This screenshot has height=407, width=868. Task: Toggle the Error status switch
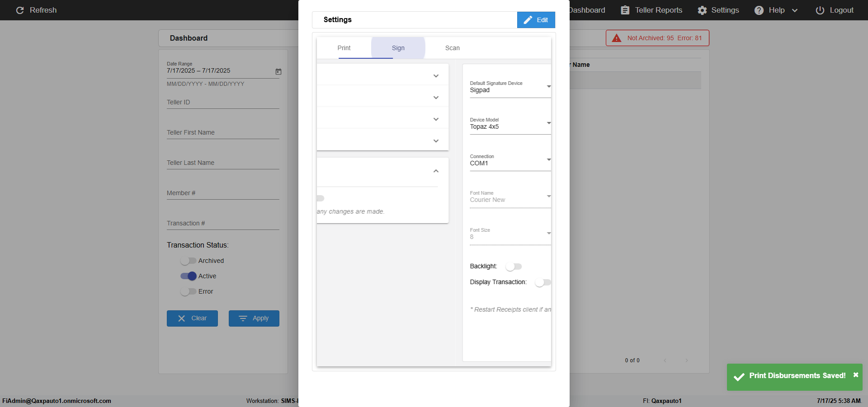click(188, 291)
